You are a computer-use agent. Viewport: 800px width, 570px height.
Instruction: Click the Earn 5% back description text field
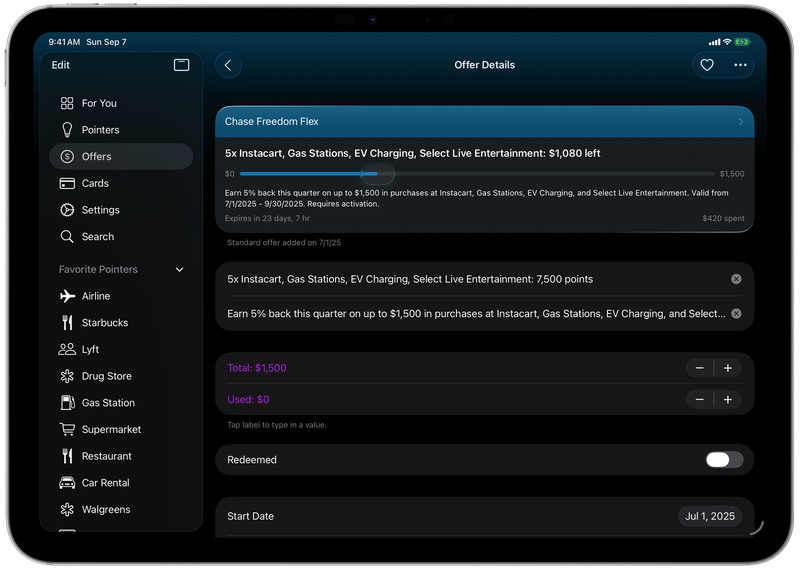pyautogui.click(x=476, y=314)
